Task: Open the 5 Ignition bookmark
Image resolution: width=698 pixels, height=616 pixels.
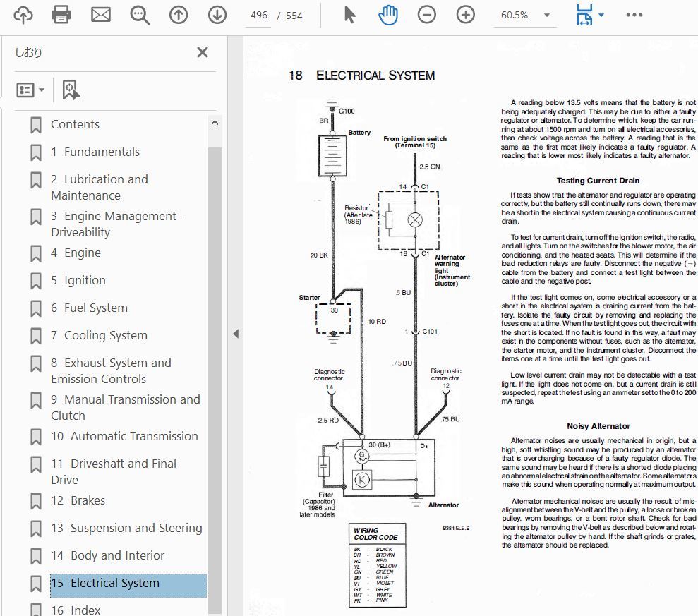Action: point(78,280)
